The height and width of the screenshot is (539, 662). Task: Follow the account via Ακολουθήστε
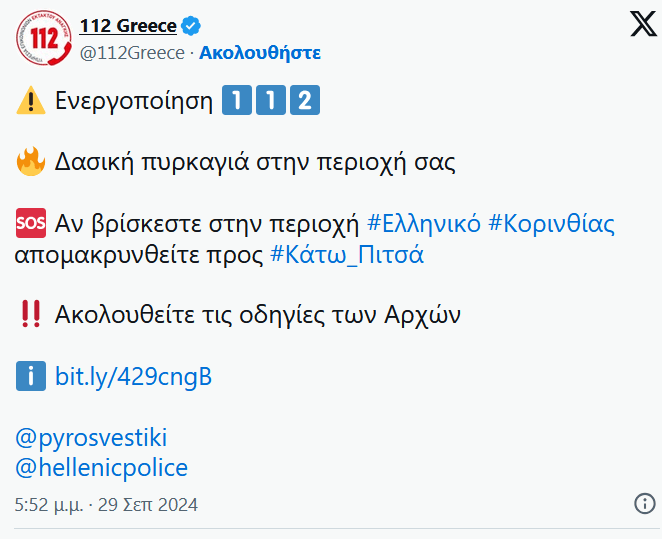[x=259, y=53]
